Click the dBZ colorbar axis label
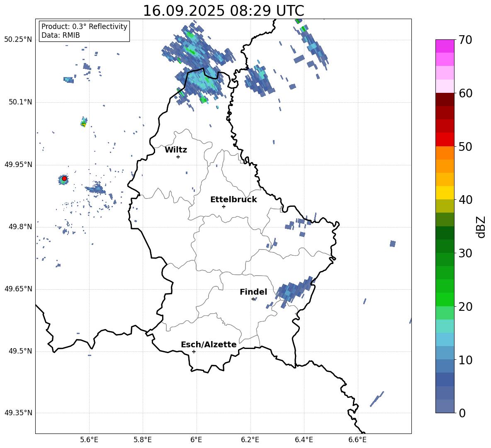The image size is (491, 448). 481,227
